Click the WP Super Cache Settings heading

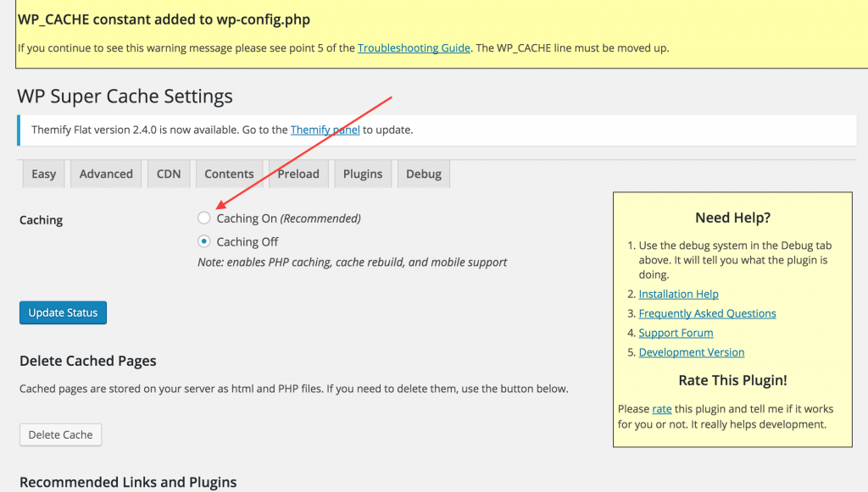click(x=125, y=97)
